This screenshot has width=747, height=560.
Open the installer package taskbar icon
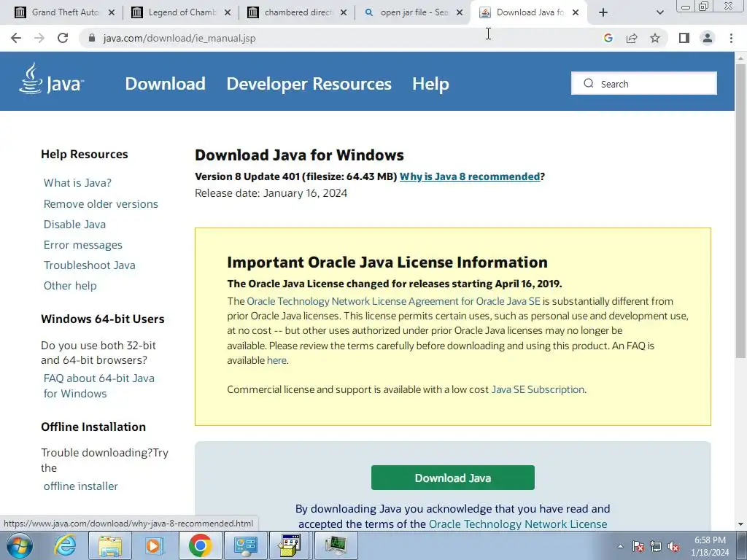pyautogui.click(x=290, y=545)
